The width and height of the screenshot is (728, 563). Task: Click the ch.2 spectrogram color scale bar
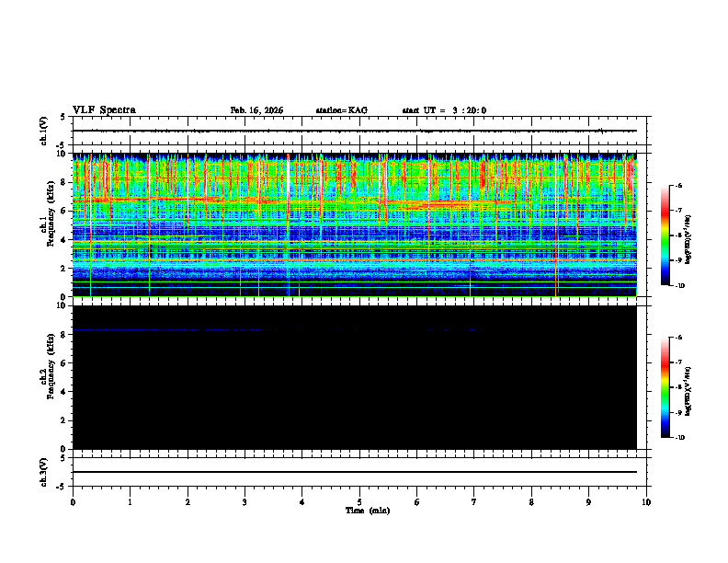click(665, 387)
